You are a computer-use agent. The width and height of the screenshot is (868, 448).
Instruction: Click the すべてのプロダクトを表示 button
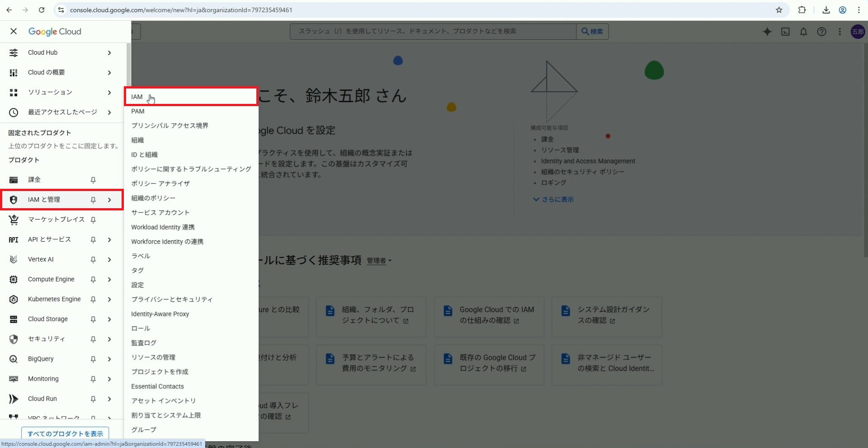[x=65, y=434]
